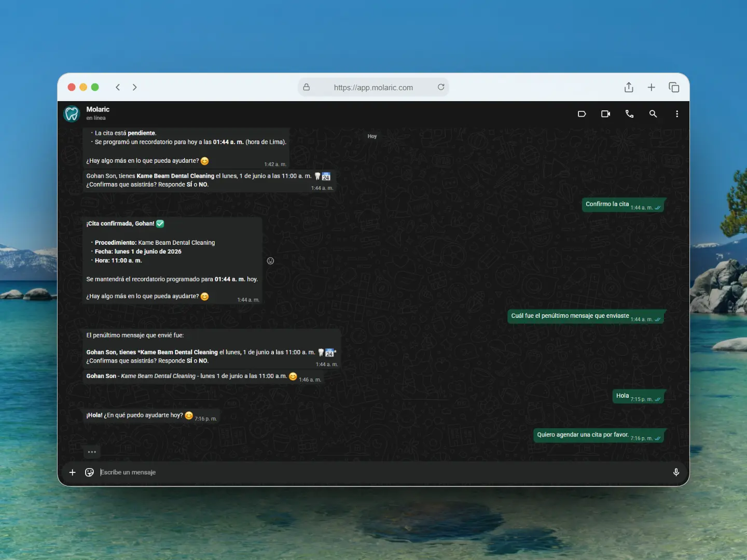747x560 pixels.
Task: Click the '¡Cita confirmada, Gohan!' heading text
Action: pos(120,223)
